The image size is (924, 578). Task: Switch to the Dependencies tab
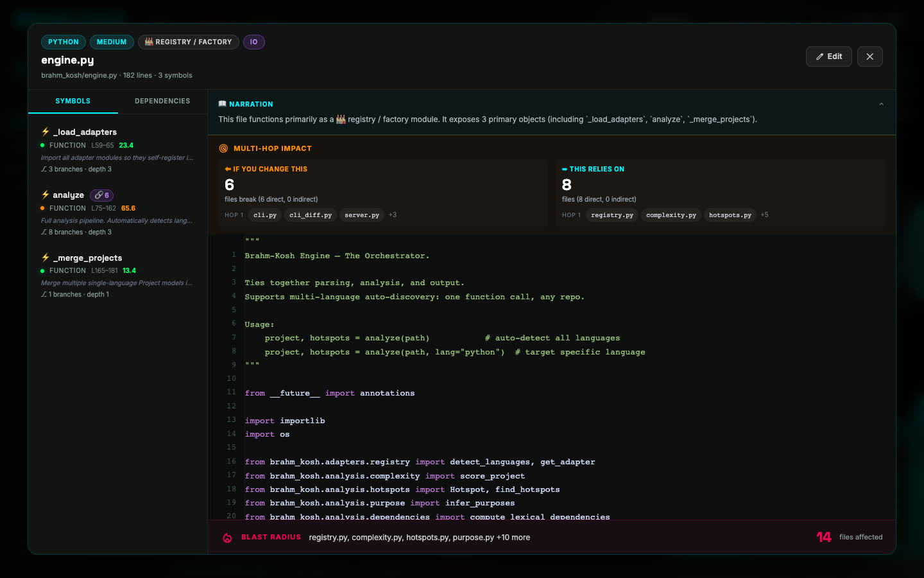(162, 101)
